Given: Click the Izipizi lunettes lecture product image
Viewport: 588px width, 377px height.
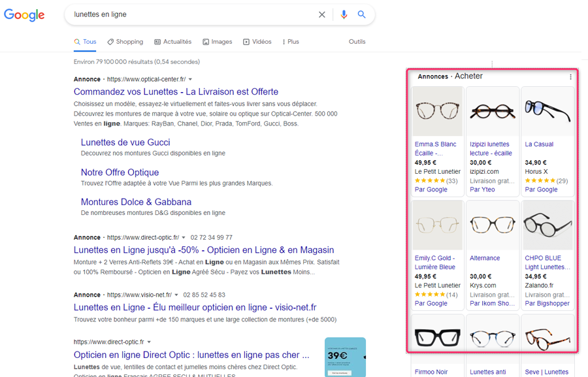Looking at the screenshot, I should 493,112.
